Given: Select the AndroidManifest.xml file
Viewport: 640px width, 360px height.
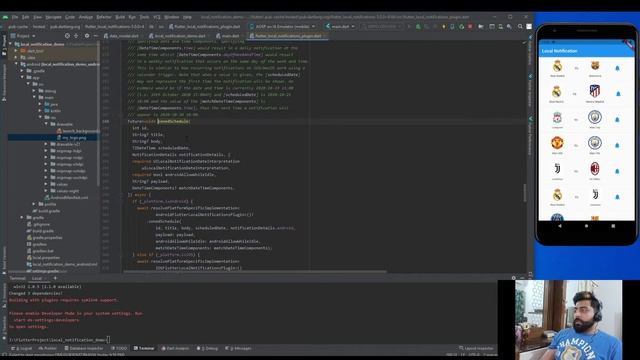Looking at the screenshot, I should (66, 198).
